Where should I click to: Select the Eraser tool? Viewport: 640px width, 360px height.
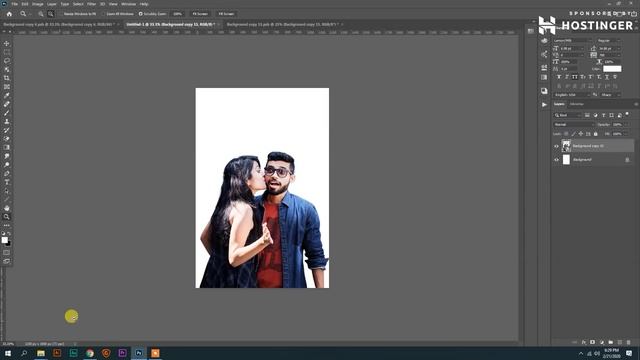(7, 139)
